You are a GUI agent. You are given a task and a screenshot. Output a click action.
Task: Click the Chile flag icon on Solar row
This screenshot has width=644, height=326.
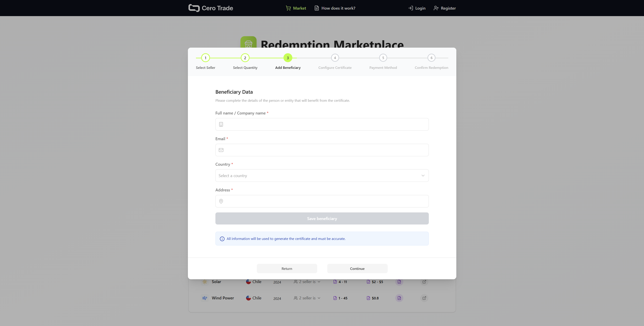[248, 282]
